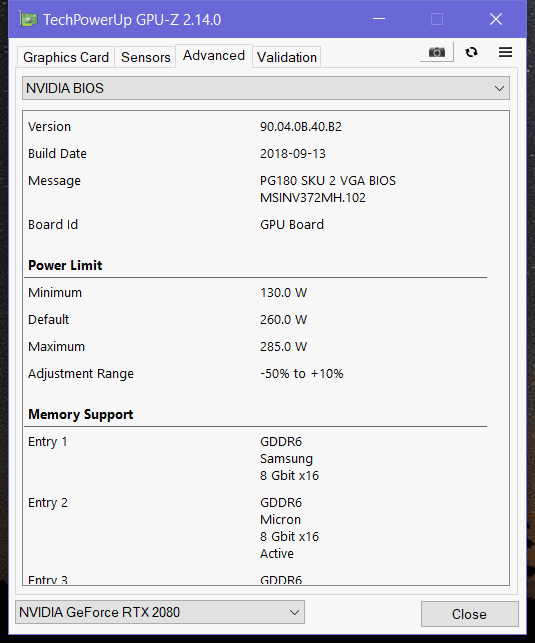Viewport: 535px width, 643px height.
Task: Click the Maximum 285.0 W value
Action: [x=283, y=347]
